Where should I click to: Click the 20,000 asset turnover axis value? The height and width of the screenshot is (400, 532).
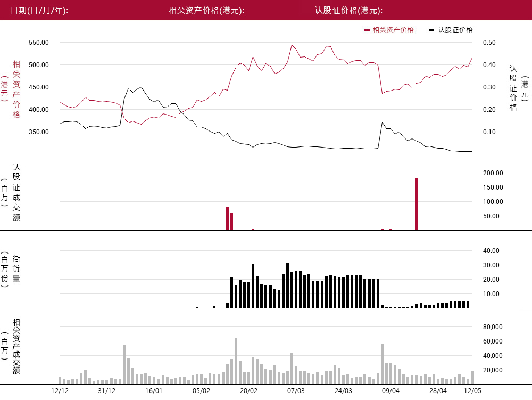pos(493,370)
